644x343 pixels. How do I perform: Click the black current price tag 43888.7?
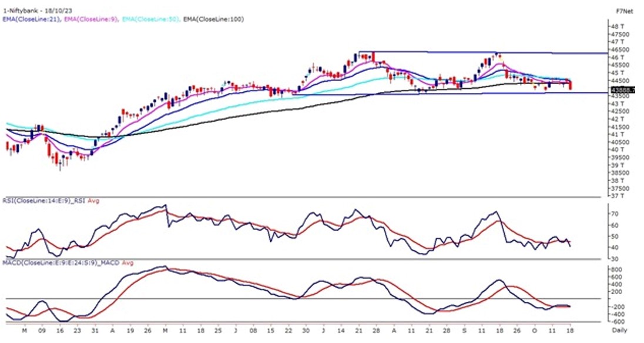coord(623,89)
